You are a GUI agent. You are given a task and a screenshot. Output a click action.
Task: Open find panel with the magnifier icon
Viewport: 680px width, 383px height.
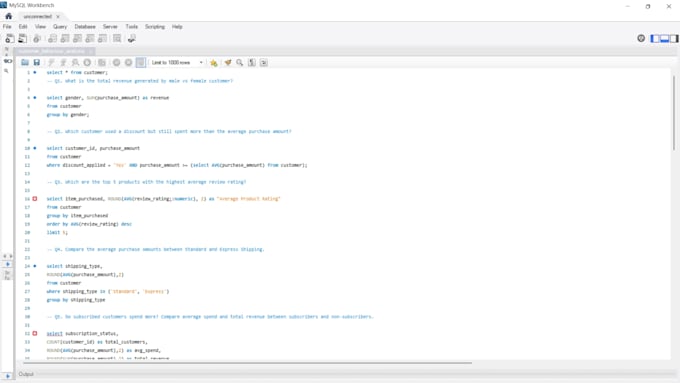[239, 62]
